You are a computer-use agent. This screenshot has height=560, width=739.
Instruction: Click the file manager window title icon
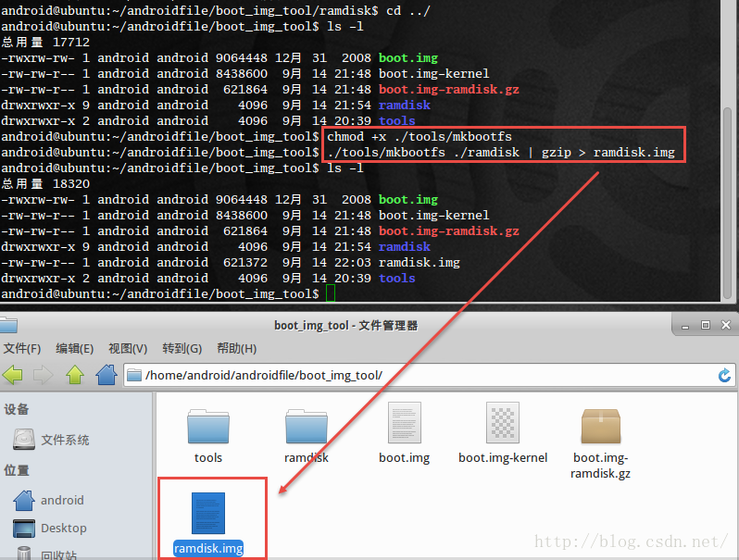[x=8, y=326]
